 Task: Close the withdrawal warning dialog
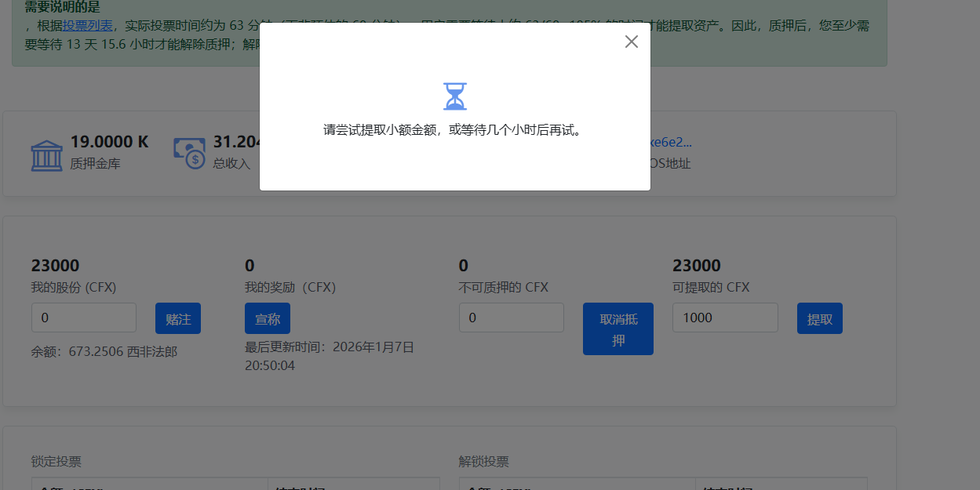[631, 42]
